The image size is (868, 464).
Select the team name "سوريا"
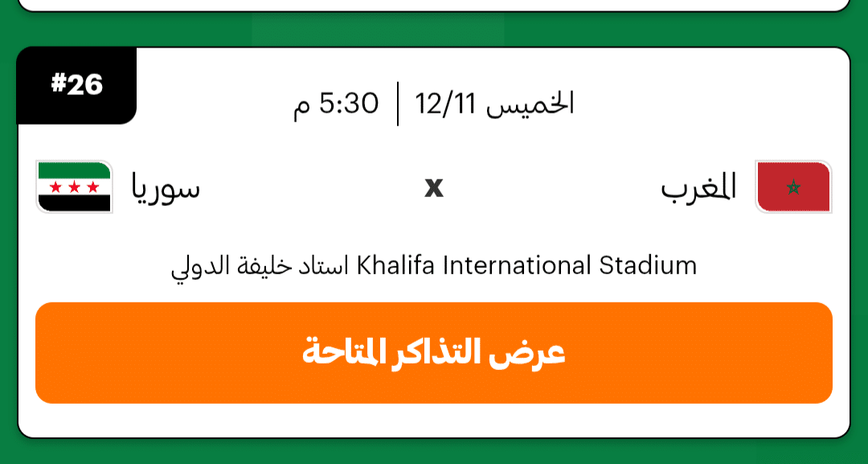[166, 188]
